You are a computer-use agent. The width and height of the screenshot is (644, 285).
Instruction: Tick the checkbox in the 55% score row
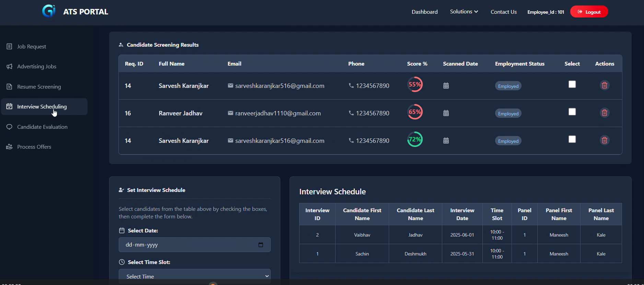tap(572, 84)
